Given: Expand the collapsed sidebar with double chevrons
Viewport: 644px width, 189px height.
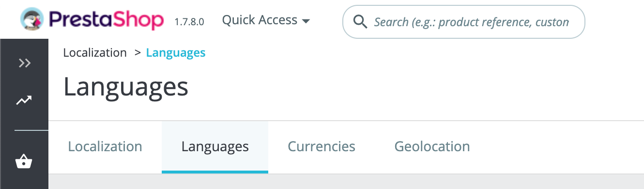Looking at the screenshot, I should click(x=25, y=63).
